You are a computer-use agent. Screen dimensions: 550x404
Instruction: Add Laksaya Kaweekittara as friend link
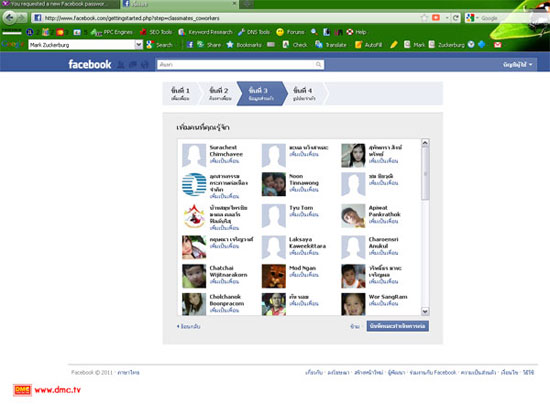(304, 253)
